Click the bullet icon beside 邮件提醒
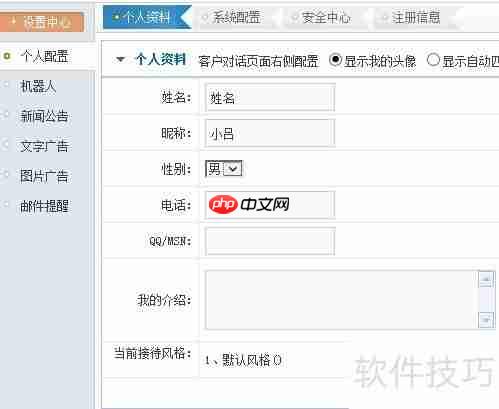Screen dimensions: 499x409 pyautogui.click(x=6, y=204)
